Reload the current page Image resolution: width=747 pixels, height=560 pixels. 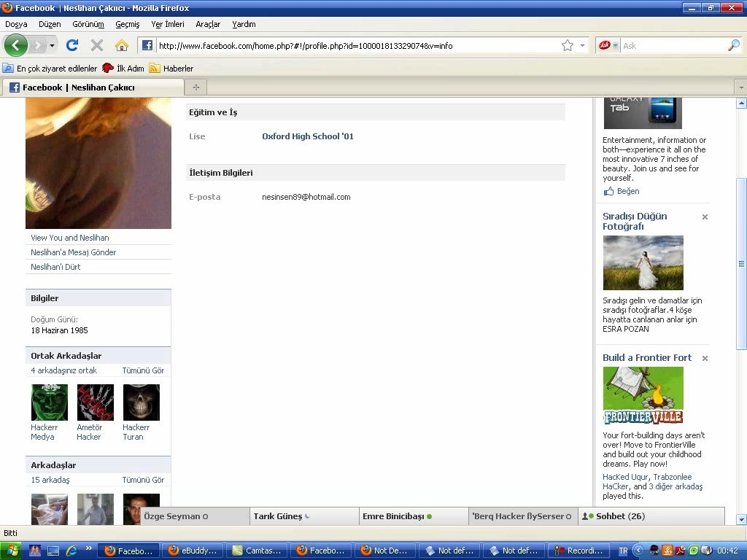72,45
